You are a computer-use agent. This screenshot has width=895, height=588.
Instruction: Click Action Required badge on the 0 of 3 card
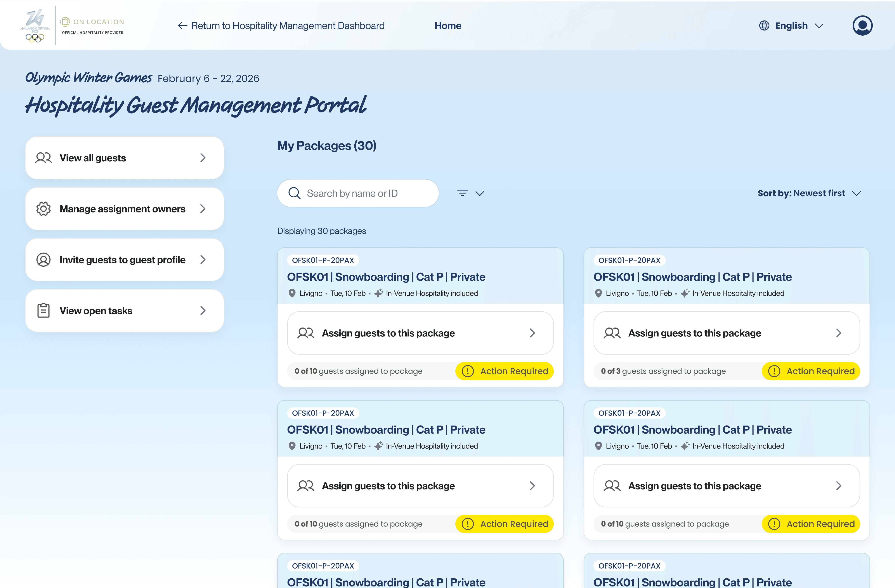point(810,371)
